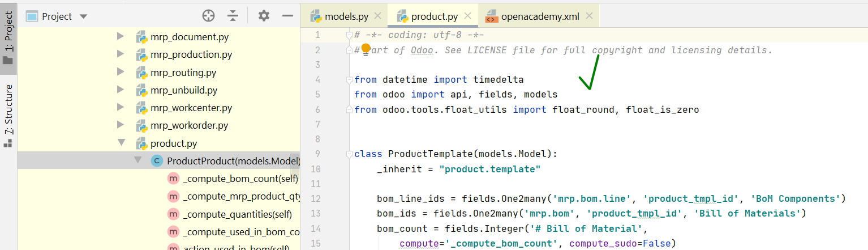Collapse product.py tree node
This screenshot has height=250, width=868.
point(121,143)
